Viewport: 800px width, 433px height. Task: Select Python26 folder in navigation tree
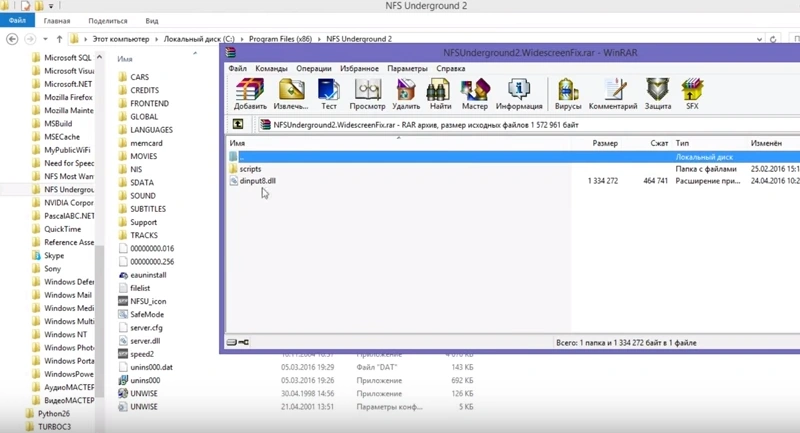pyautogui.click(x=48, y=414)
